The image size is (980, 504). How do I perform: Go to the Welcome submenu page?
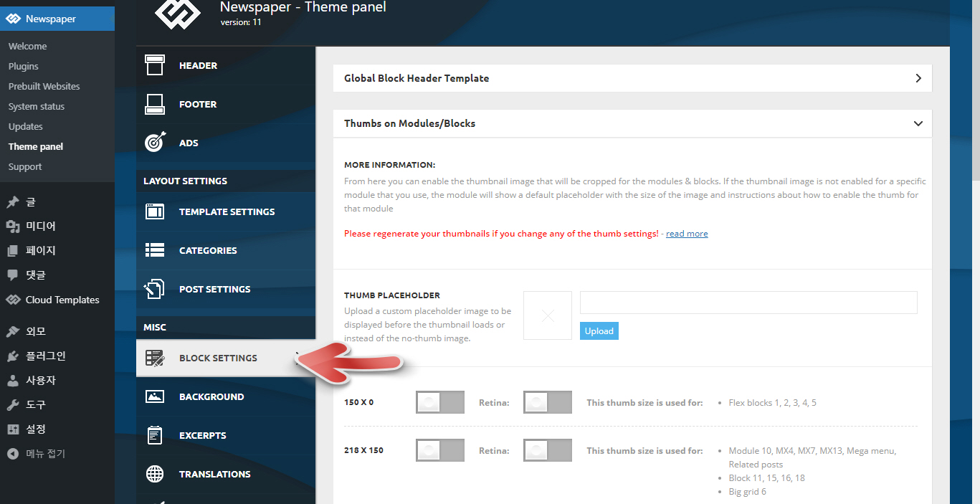pos(27,46)
